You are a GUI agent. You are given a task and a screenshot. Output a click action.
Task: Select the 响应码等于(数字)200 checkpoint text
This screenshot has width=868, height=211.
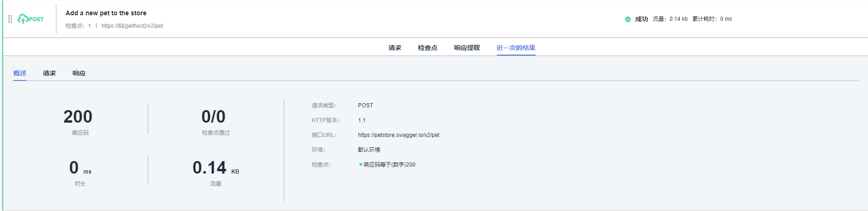pos(389,165)
